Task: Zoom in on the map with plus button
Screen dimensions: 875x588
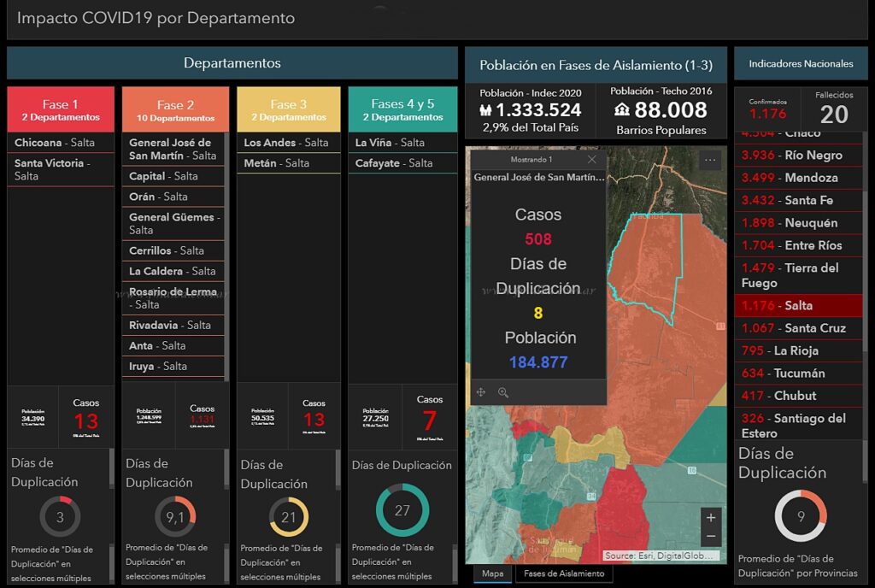Action: click(x=711, y=518)
